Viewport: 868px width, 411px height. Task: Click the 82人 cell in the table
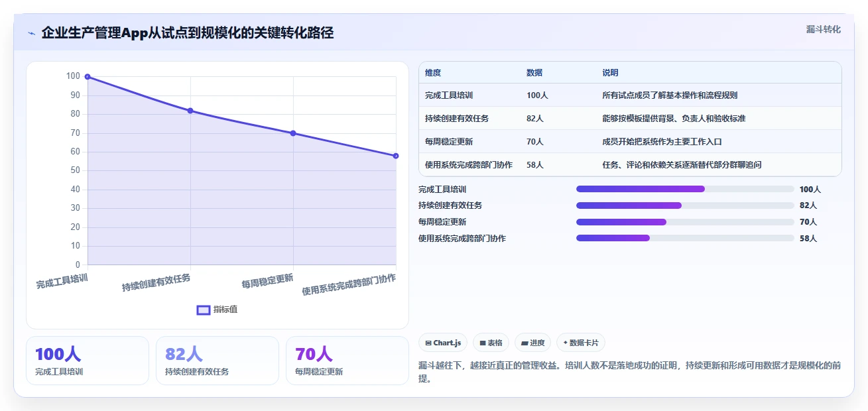tap(535, 119)
